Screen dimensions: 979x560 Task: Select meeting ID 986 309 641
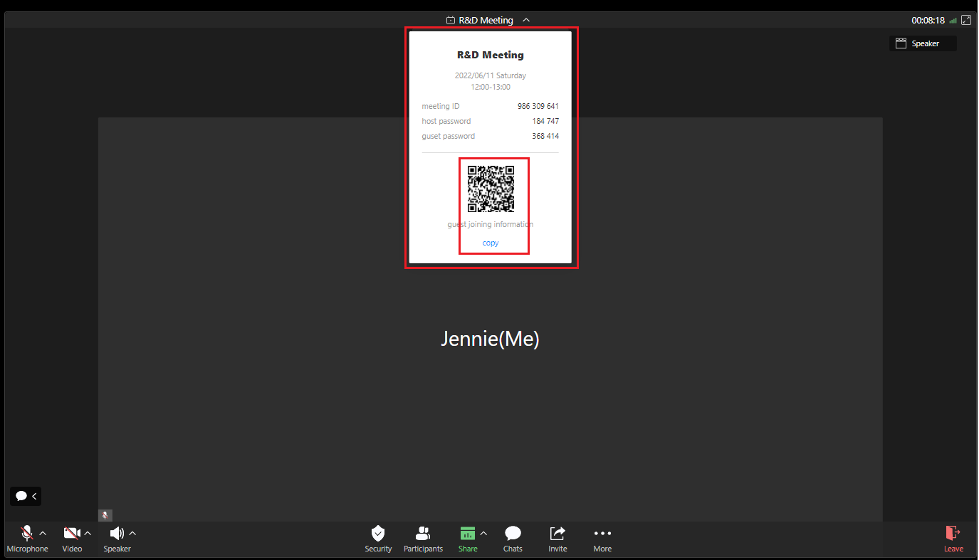[x=538, y=106]
